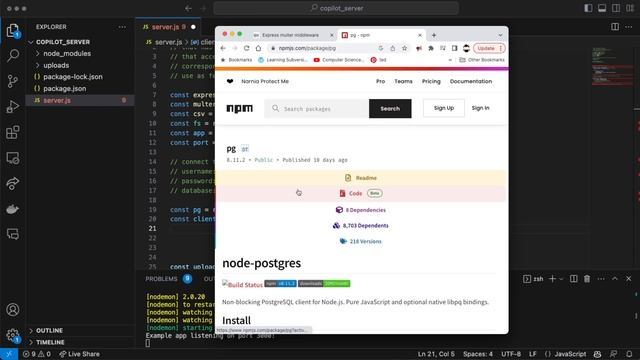Click the Explorer more actions ellipsis

(x=122, y=27)
